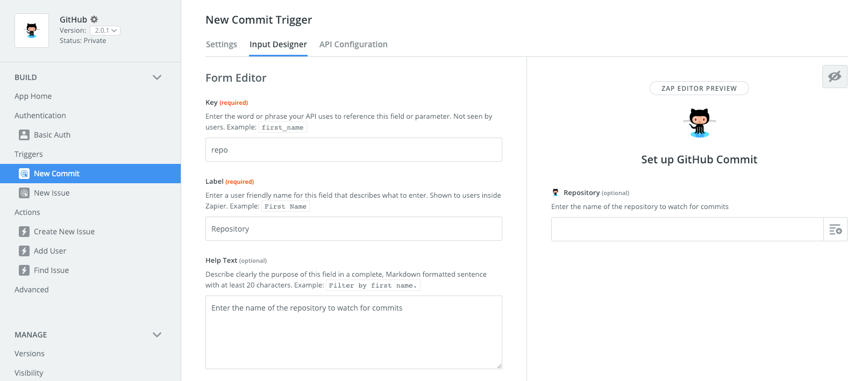Click the New Issue trigger icon
This screenshot has height=381, width=868.
coord(24,192)
